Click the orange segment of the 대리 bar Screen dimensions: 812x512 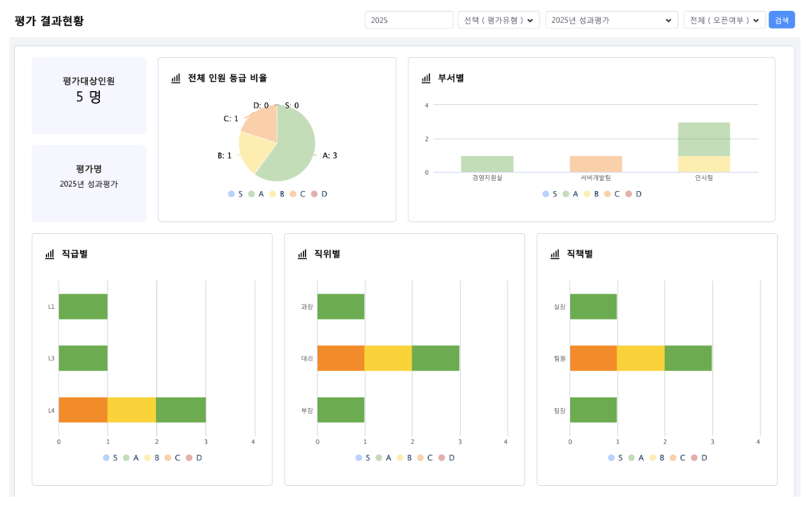tap(340, 358)
